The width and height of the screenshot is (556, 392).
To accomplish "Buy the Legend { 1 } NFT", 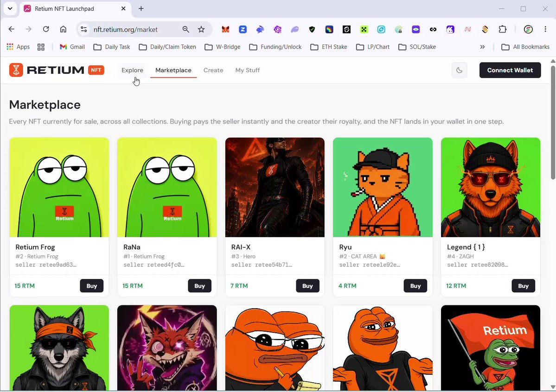I will 524,286.
